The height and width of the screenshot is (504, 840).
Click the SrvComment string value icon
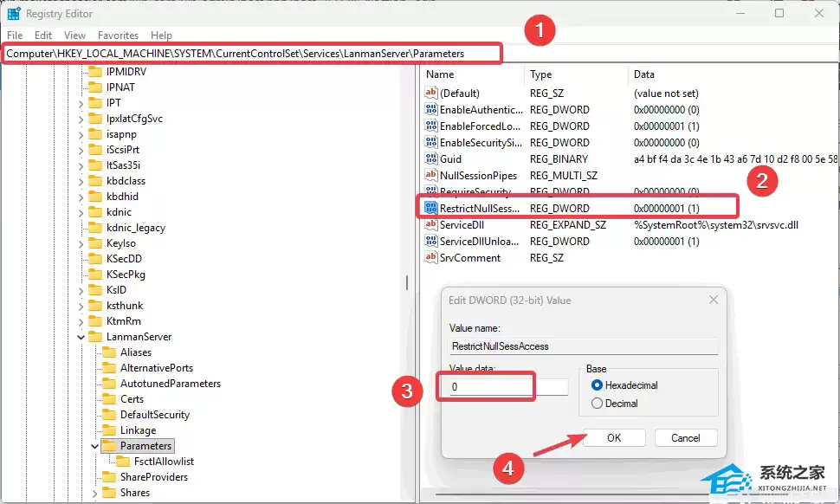coord(431,258)
